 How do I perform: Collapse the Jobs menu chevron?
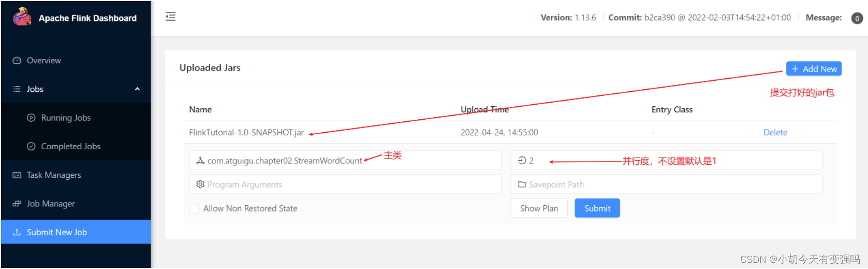pos(137,89)
